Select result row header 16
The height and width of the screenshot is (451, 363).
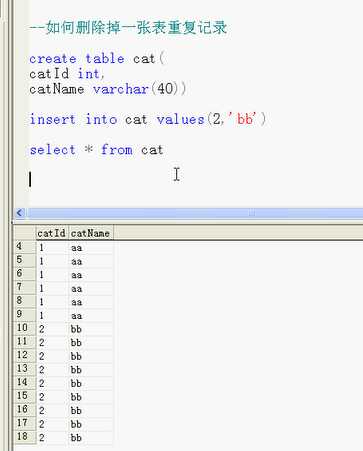coord(24,410)
